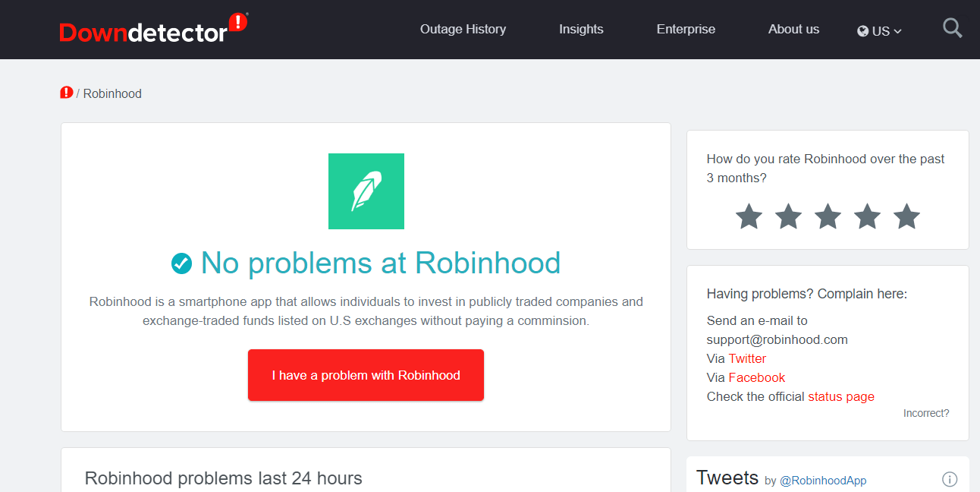This screenshot has height=492, width=980.
Task: Rate Robinhood two stars
Action: coord(788,216)
